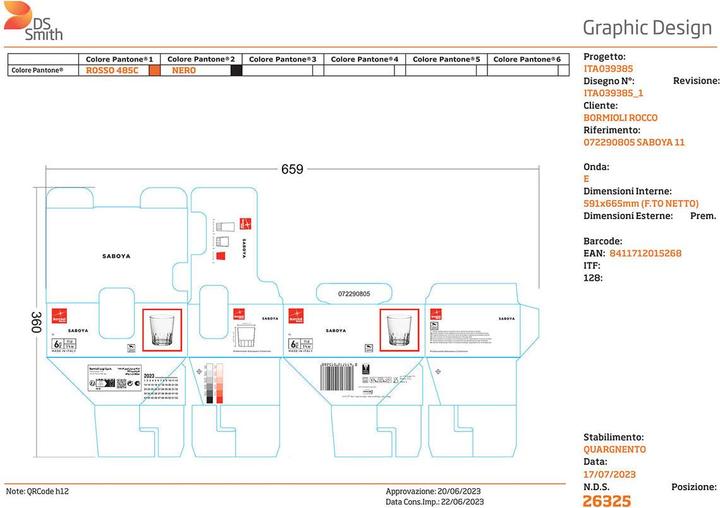Select the grayscale color control strip
Image resolution: width=720 pixels, height=508 pixels.
(209, 384)
